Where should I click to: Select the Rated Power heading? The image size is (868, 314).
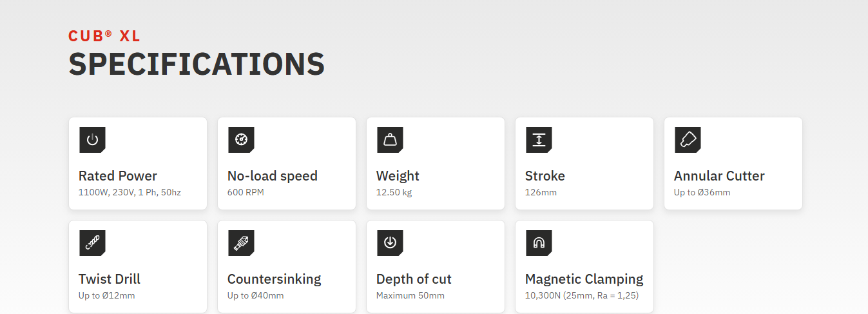(118, 176)
